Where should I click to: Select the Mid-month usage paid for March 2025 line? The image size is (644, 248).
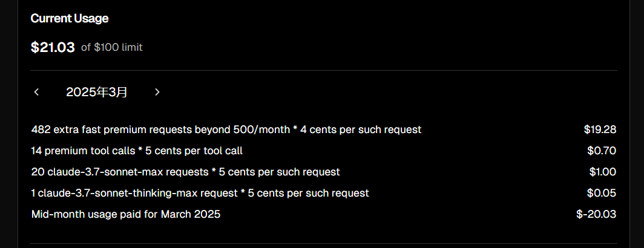(126, 214)
